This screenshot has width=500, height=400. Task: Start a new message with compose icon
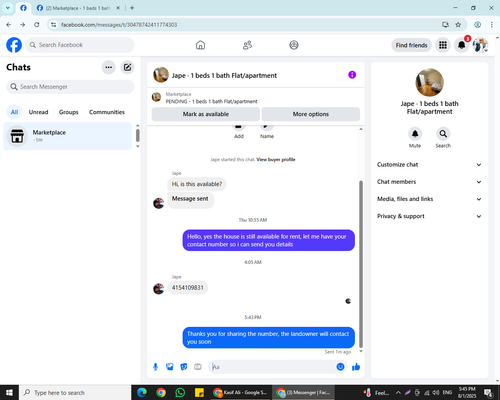coord(127,67)
